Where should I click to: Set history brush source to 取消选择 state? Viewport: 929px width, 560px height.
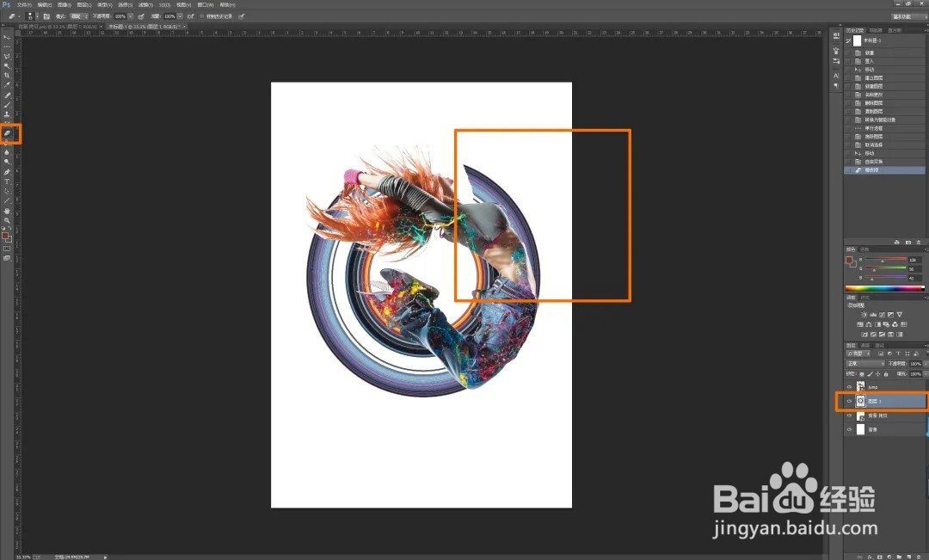pyautogui.click(x=848, y=145)
